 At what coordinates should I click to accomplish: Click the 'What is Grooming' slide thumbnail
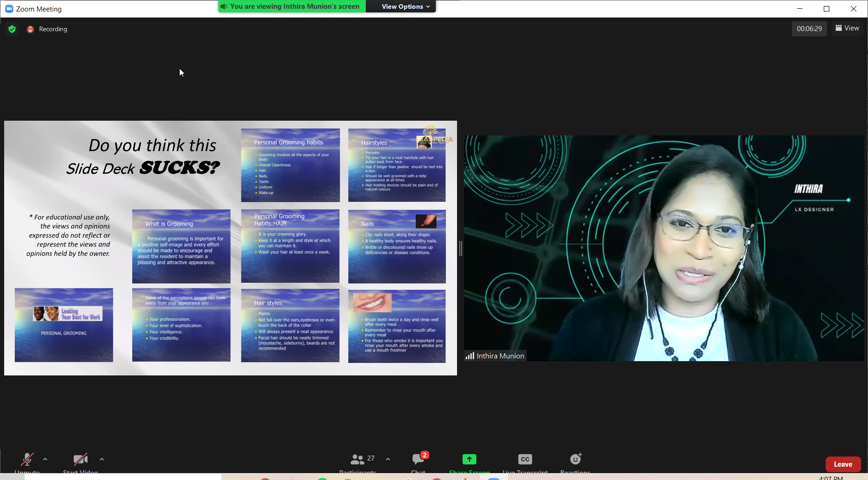(182, 246)
